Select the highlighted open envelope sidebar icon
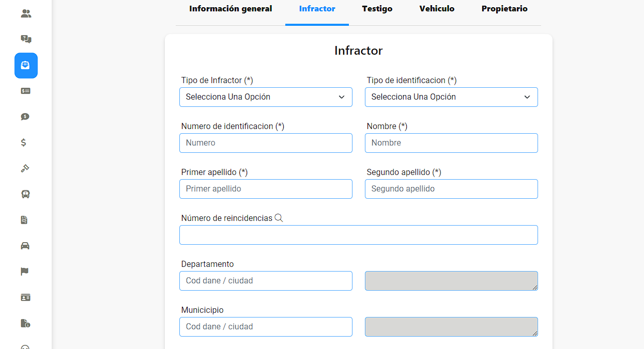The width and height of the screenshot is (644, 349). tap(26, 66)
